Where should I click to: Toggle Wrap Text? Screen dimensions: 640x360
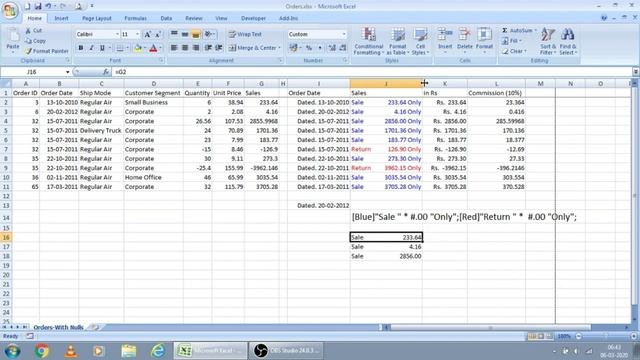[x=245, y=34]
